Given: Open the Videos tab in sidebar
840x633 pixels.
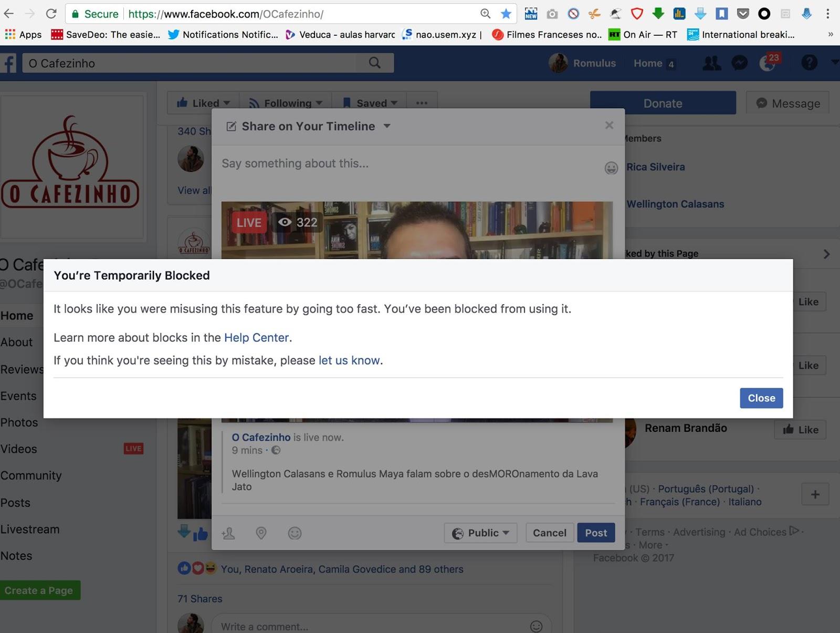Looking at the screenshot, I should coord(19,449).
